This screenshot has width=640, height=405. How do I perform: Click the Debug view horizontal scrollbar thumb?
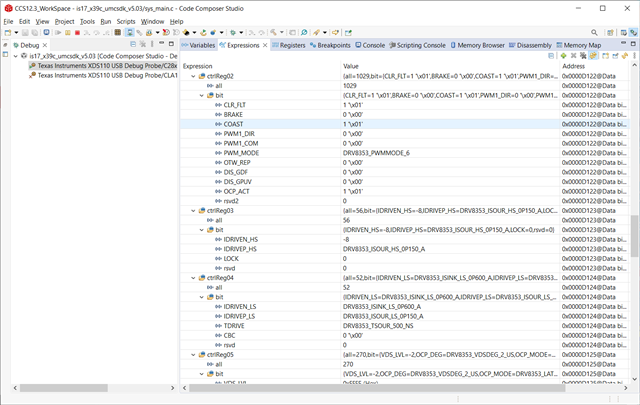[x=64, y=388]
